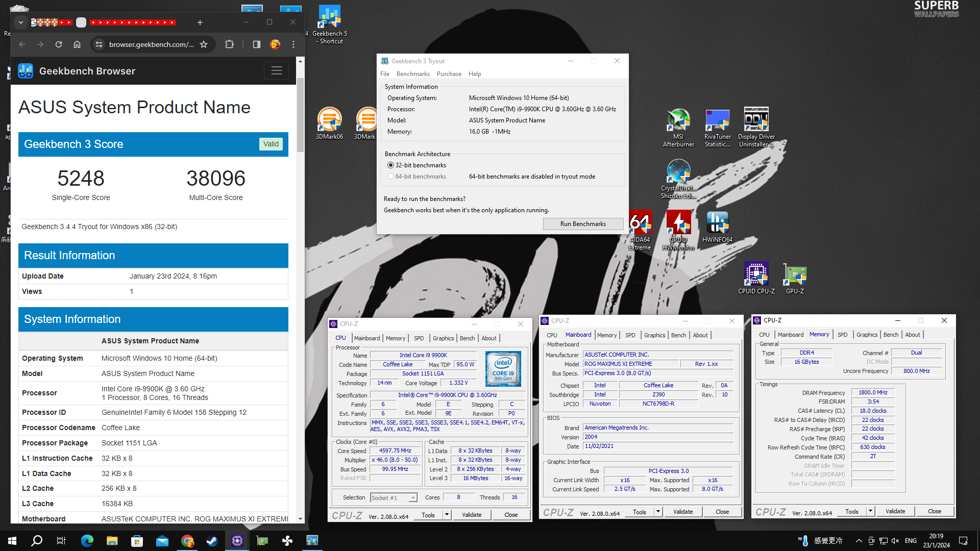
Task: Open Geekbench 3 Benchmarks menu
Action: pos(413,74)
